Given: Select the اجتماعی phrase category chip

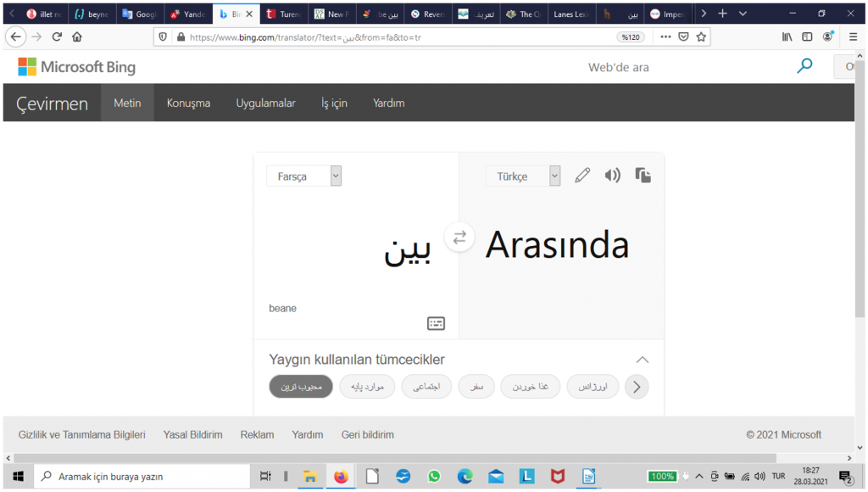Looking at the screenshot, I should pos(426,387).
